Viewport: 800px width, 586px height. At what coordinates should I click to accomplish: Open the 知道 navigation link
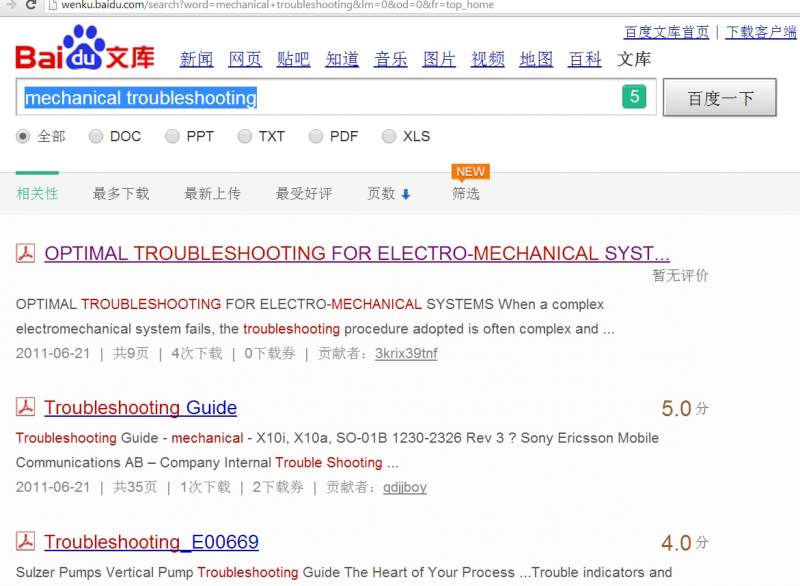(x=342, y=59)
